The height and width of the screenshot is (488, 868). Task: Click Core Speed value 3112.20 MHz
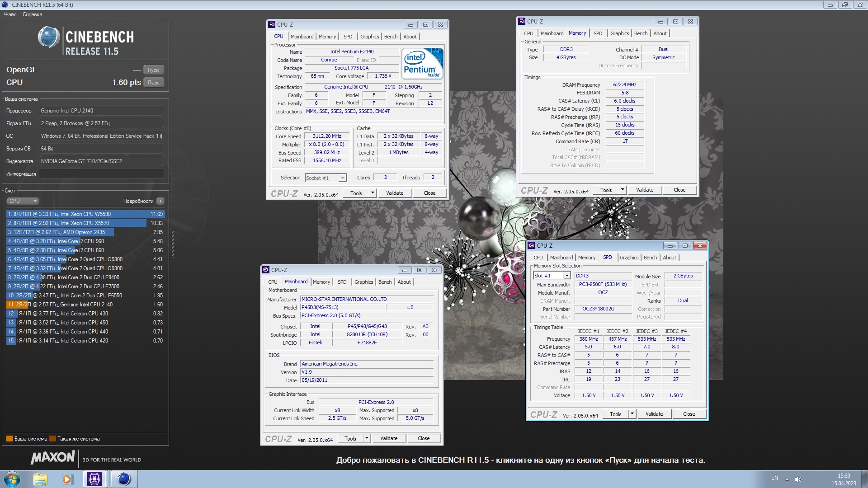click(327, 136)
